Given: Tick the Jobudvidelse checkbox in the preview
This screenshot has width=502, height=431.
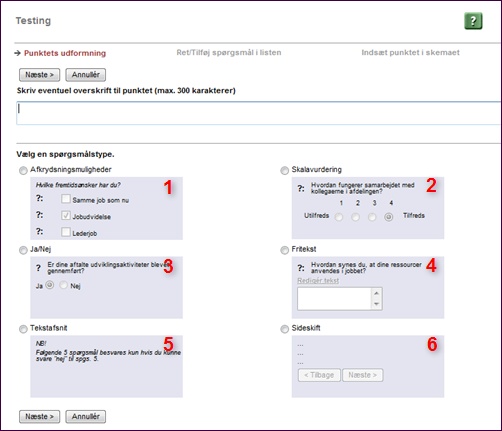Looking at the screenshot, I should coord(66,215).
